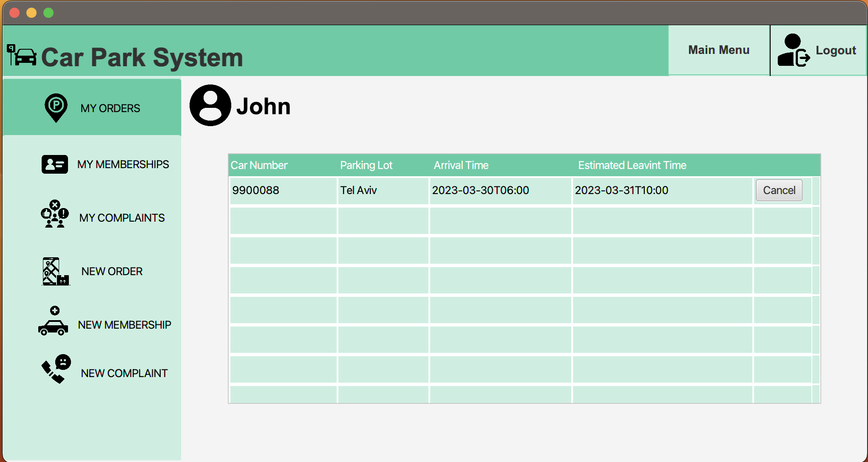
Task: Sort by Car Number column header
Action: pos(259,165)
